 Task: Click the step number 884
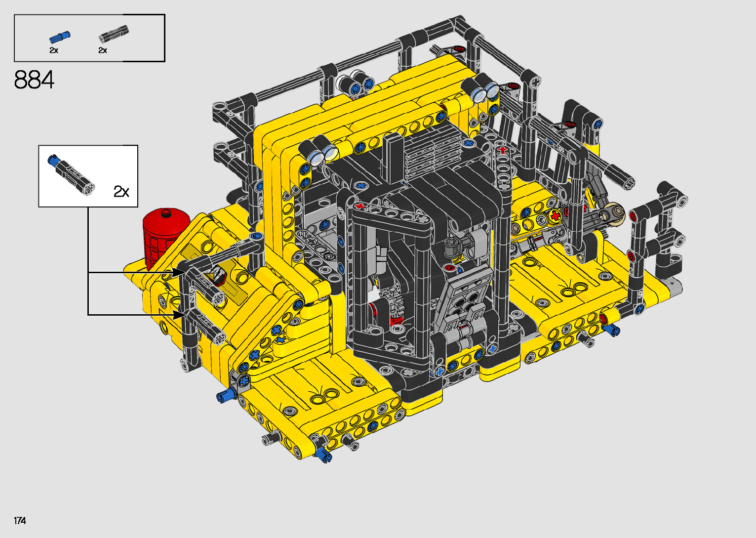click(34, 80)
